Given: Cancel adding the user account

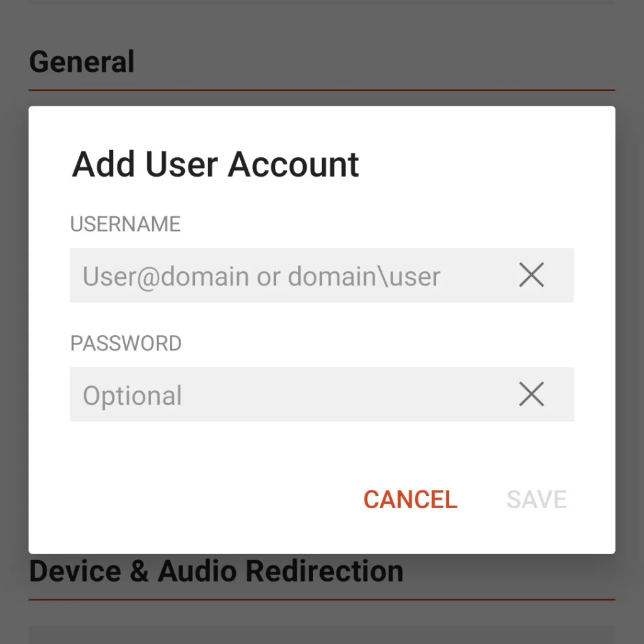Looking at the screenshot, I should (x=410, y=499).
